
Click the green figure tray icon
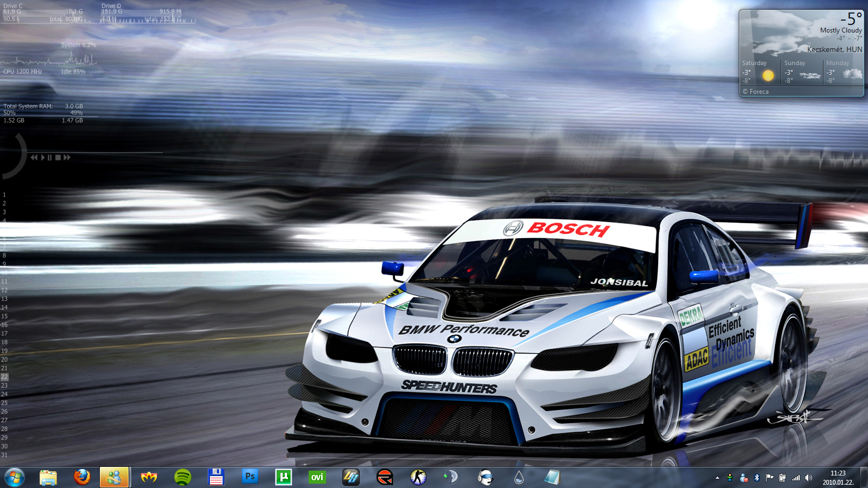(x=730, y=478)
